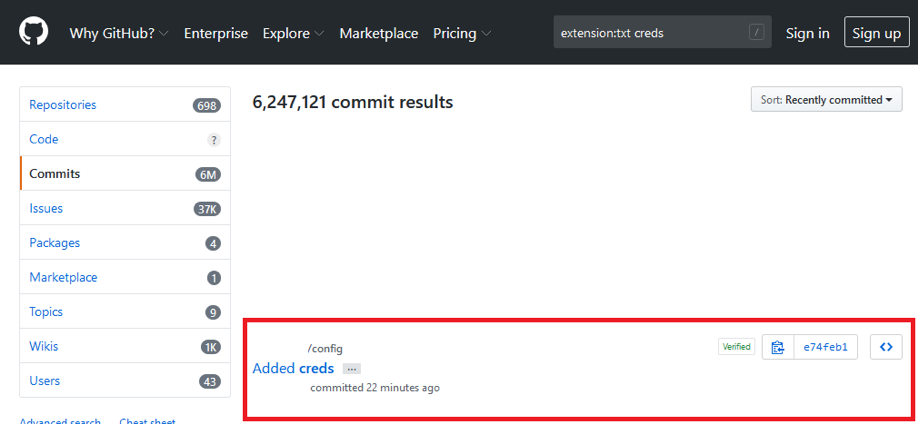
Task: Click the Verified badge
Action: [736, 347]
